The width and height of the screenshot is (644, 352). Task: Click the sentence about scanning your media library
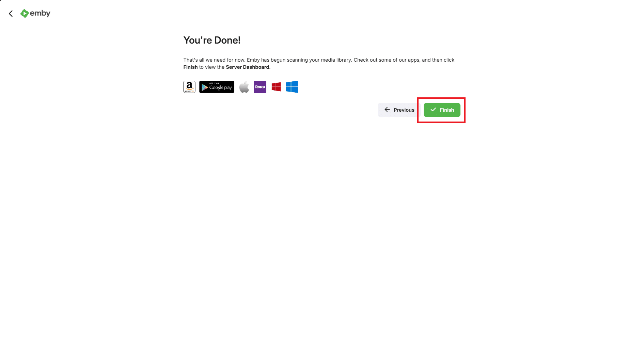[x=300, y=60]
